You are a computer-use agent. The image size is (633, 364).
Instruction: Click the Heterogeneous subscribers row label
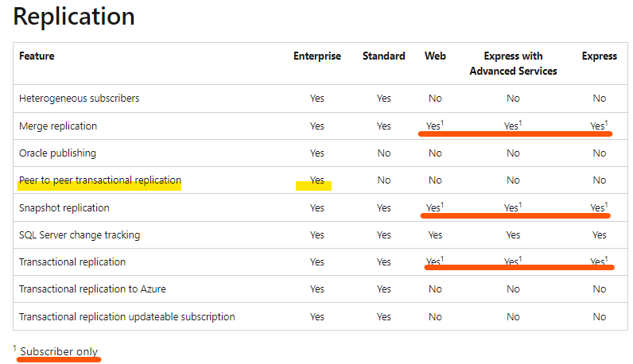80,98
